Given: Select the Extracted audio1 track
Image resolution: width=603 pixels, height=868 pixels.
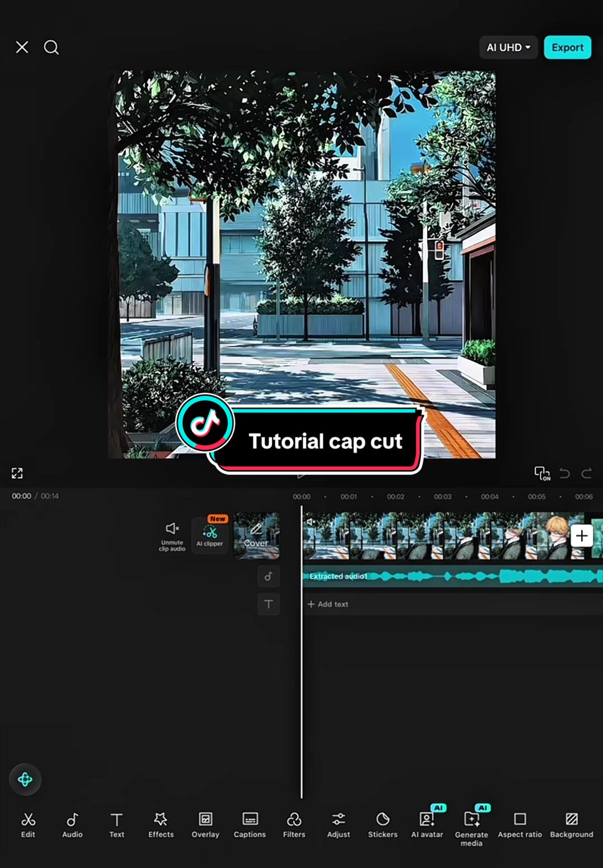Looking at the screenshot, I should [x=452, y=576].
